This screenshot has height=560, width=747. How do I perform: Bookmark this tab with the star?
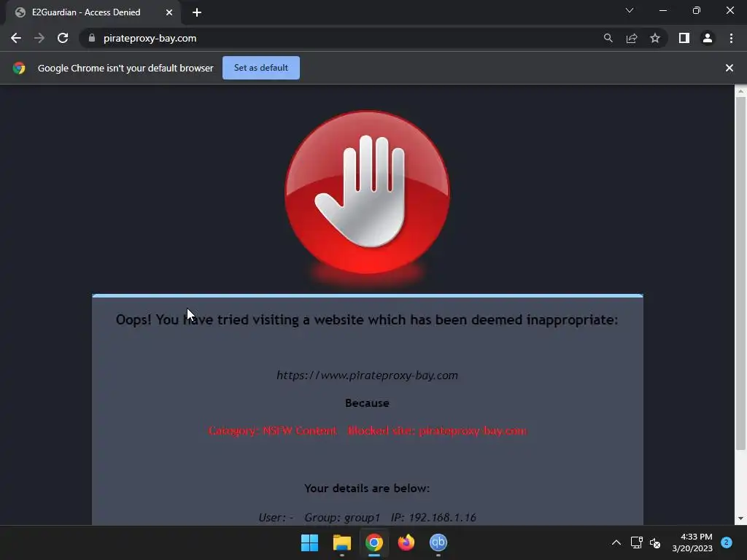pyautogui.click(x=655, y=38)
